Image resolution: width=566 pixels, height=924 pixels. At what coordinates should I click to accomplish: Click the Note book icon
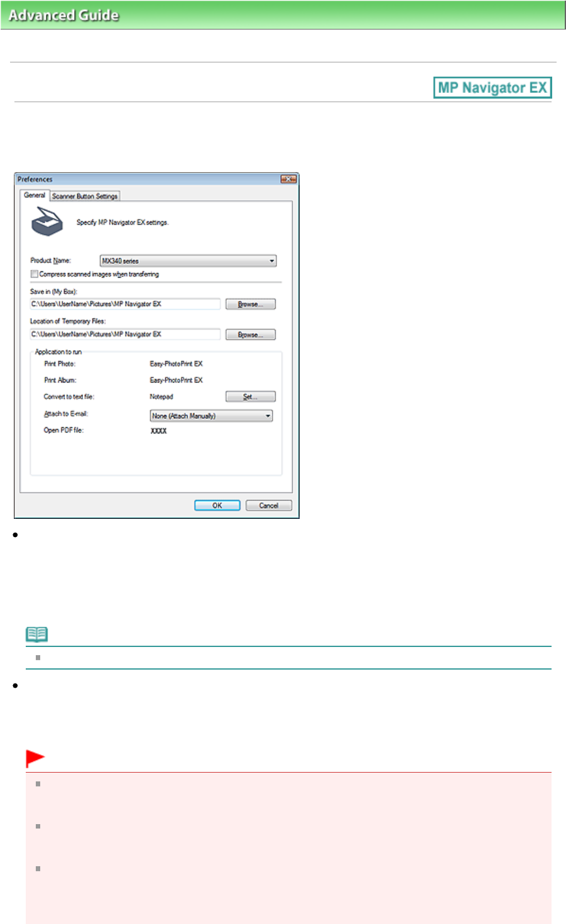coord(36,634)
